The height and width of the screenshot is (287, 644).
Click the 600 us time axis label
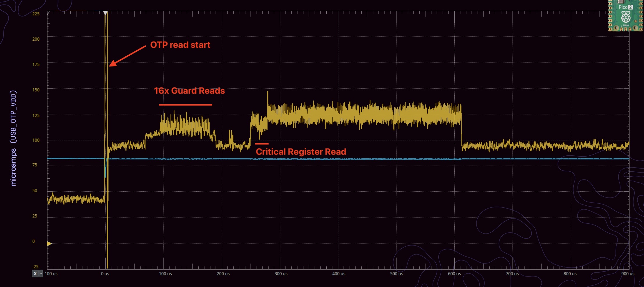(454, 274)
